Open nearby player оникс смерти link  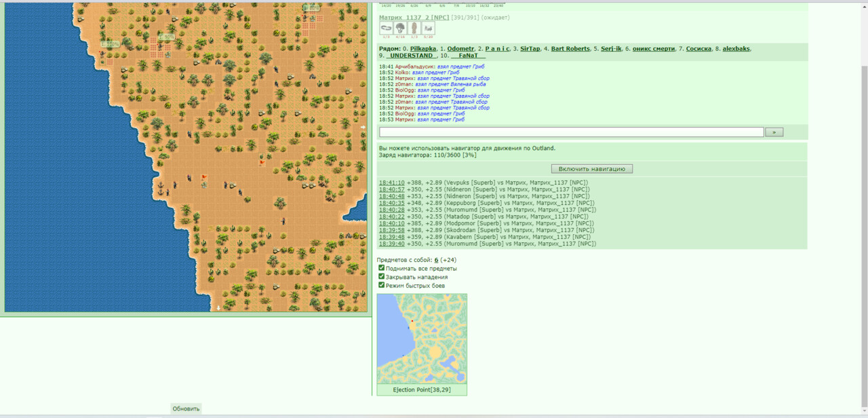pos(653,49)
